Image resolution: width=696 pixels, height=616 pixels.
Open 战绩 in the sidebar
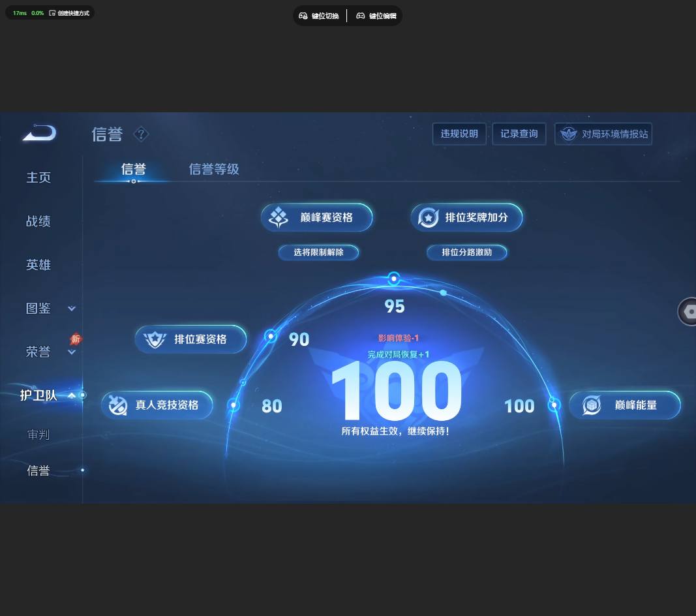(x=38, y=221)
